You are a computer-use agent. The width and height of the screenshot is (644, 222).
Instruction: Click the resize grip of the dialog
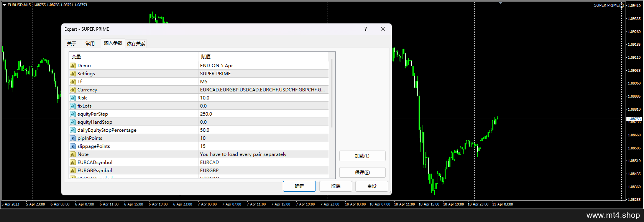click(x=389, y=193)
